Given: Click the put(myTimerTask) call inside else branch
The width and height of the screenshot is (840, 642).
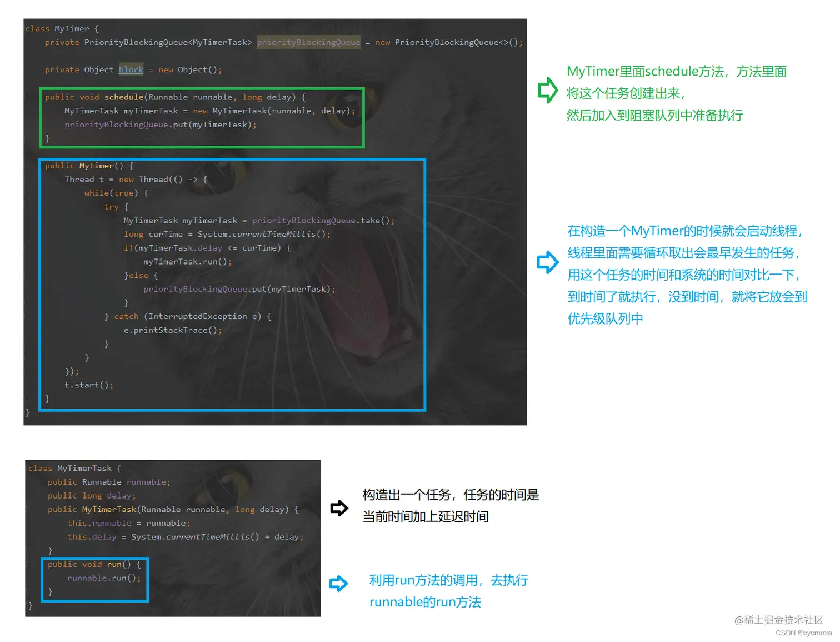Looking at the screenshot, I should click(x=239, y=289).
